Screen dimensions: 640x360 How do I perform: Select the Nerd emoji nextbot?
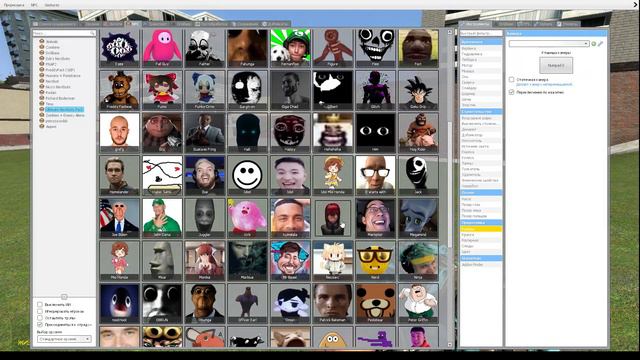[x=375, y=260]
